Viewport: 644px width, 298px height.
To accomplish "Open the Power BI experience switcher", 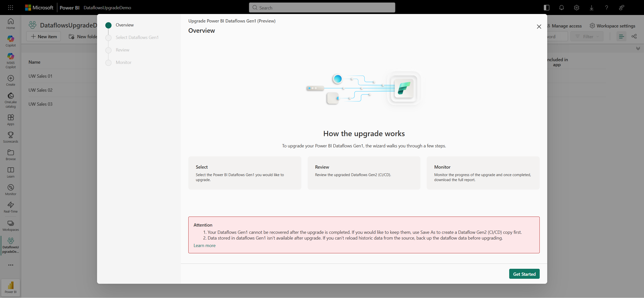I will (11, 288).
